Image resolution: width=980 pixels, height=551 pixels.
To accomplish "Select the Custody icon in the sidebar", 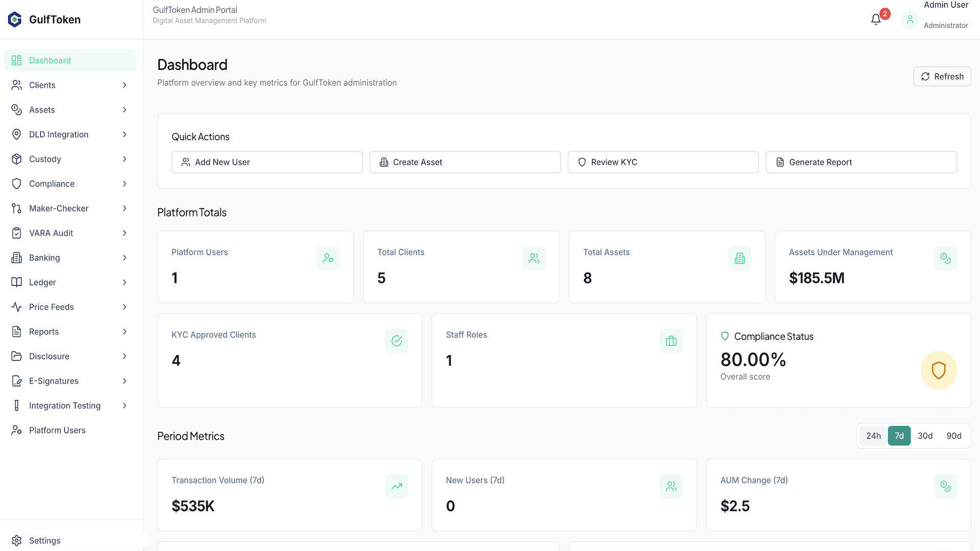I will pyautogui.click(x=17, y=159).
